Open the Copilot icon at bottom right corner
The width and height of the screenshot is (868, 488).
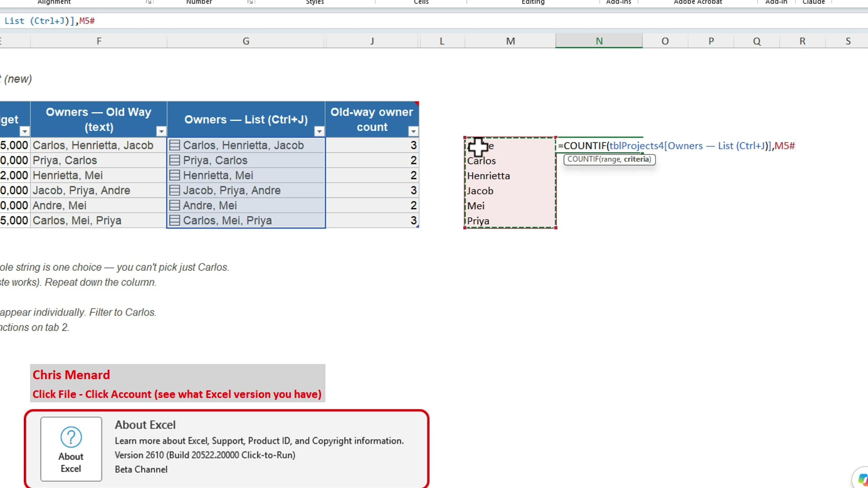[862, 479]
